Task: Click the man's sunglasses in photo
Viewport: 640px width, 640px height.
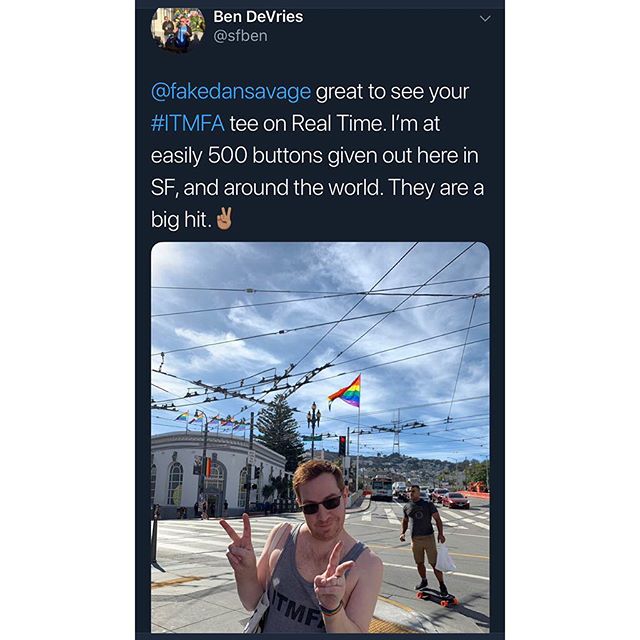Action: tap(321, 505)
